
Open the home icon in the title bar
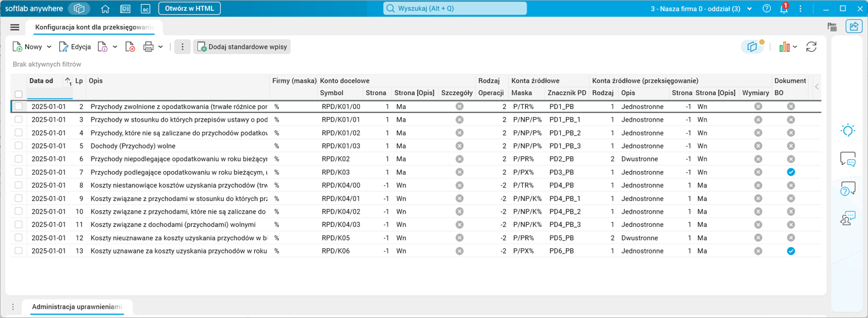click(x=105, y=9)
